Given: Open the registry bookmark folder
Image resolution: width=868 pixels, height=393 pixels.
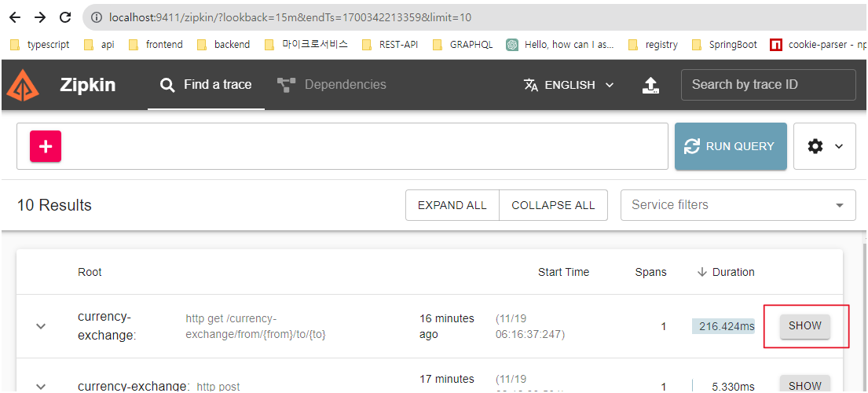Looking at the screenshot, I should (654, 45).
